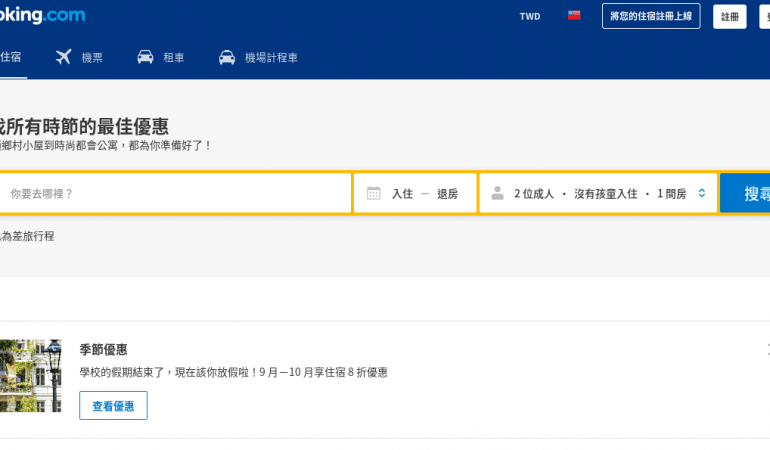The height and width of the screenshot is (450, 770).
Task: Open the 季節優惠 promo thumbnail image
Action: point(30,376)
